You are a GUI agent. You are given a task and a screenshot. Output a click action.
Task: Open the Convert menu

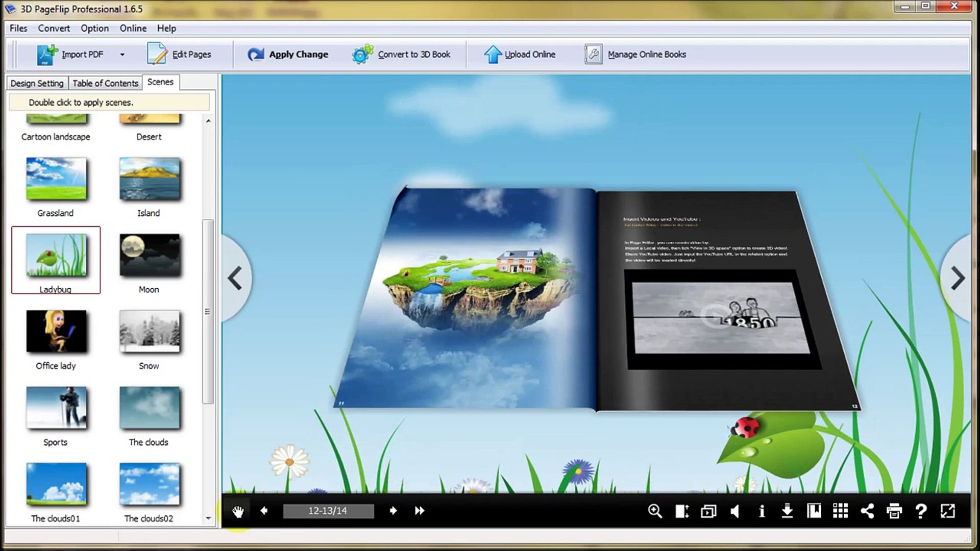click(x=54, y=28)
